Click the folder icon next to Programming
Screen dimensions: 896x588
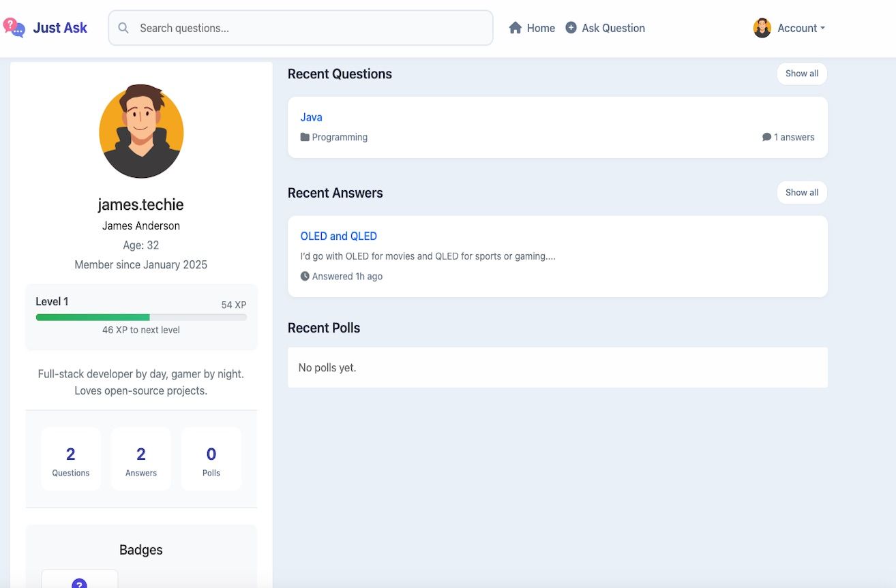(x=305, y=137)
